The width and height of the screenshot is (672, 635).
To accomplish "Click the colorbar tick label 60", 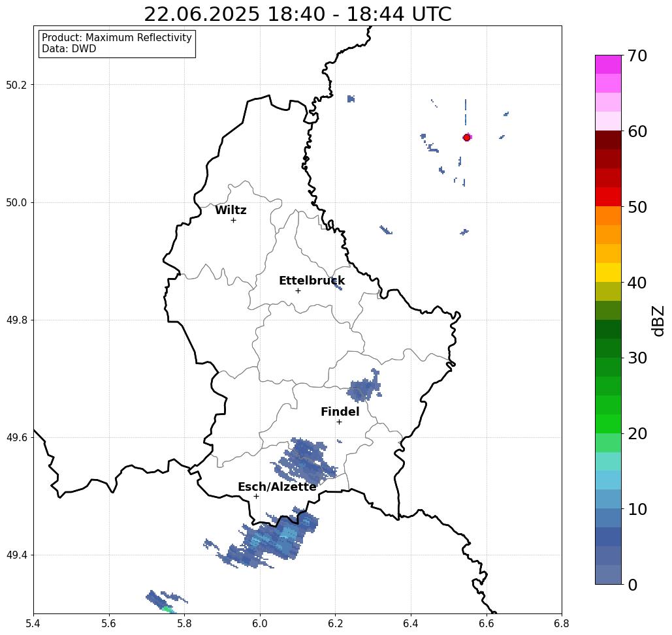I will tap(637, 131).
